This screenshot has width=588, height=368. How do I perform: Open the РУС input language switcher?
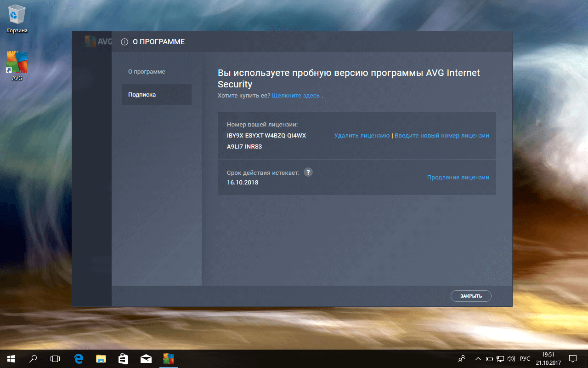pos(525,358)
